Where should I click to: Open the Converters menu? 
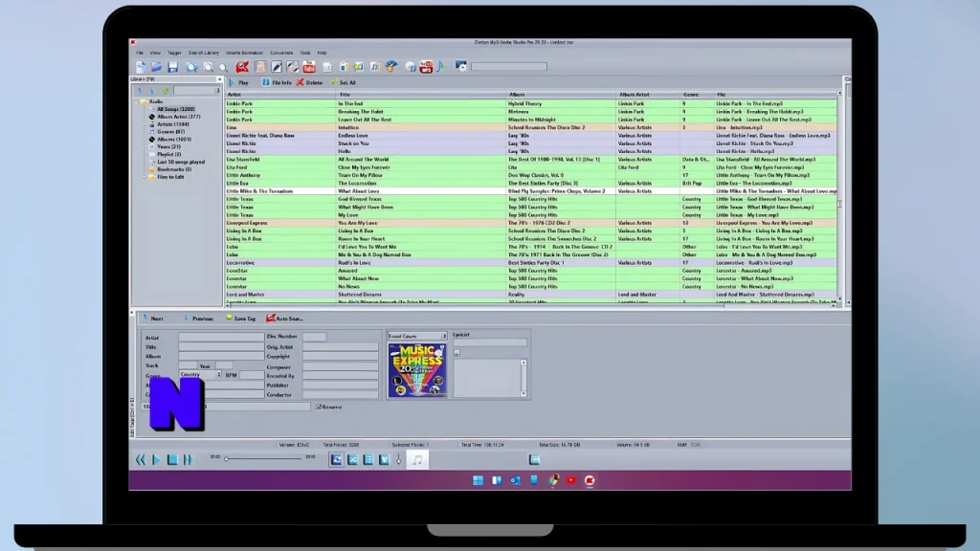pos(281,54)
